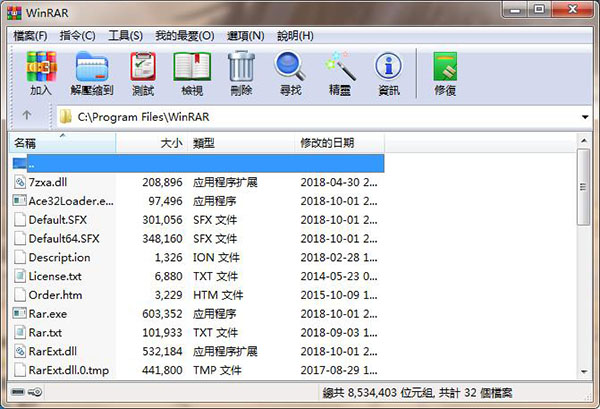
Task: Click the type 'HTM 文件' cell
Action: coord(218,295)
